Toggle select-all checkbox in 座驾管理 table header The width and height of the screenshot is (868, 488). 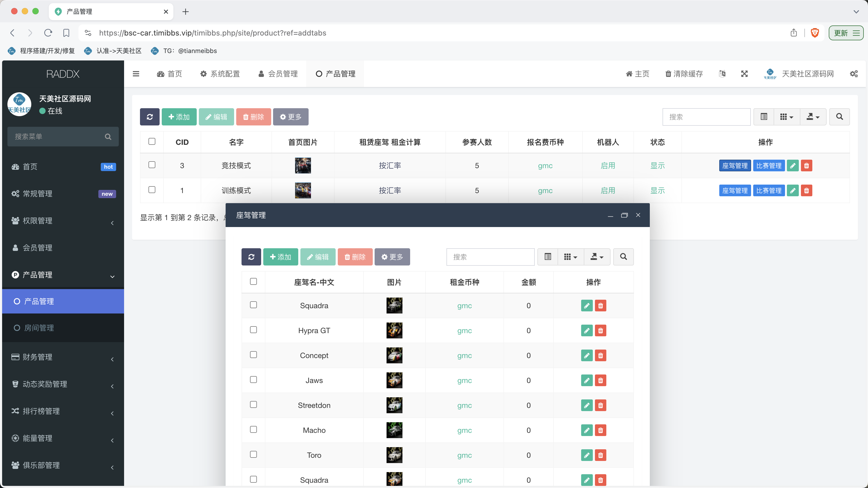tap(253, 281)
